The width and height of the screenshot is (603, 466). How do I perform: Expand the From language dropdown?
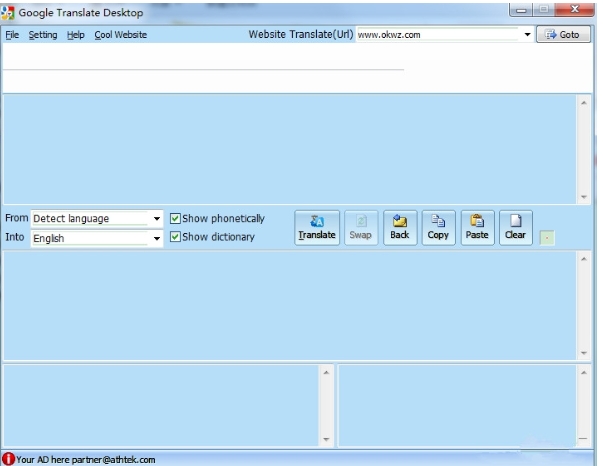(x=157, y=219)
